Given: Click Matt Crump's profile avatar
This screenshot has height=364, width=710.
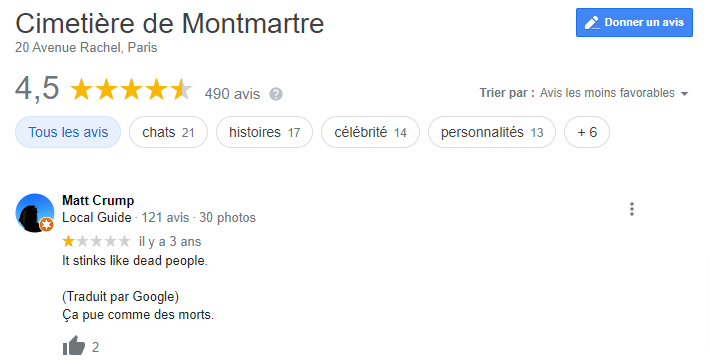Looking at the screenshot, I should 35,213.
